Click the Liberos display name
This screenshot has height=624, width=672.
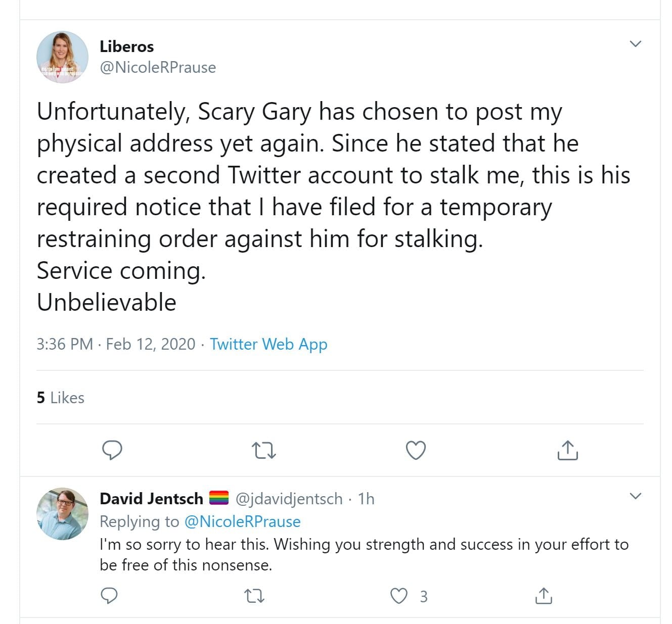pyautogui.click(x=127, y=46)
